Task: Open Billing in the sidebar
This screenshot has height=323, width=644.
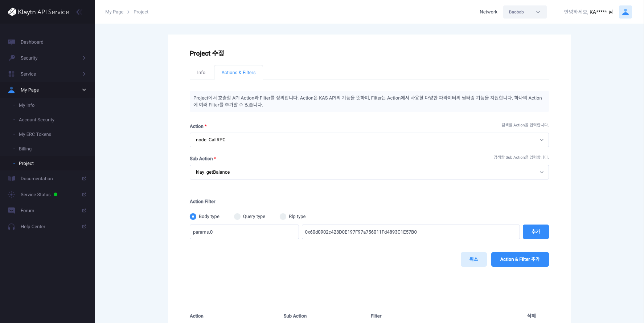Action: [x=25, y=149]
